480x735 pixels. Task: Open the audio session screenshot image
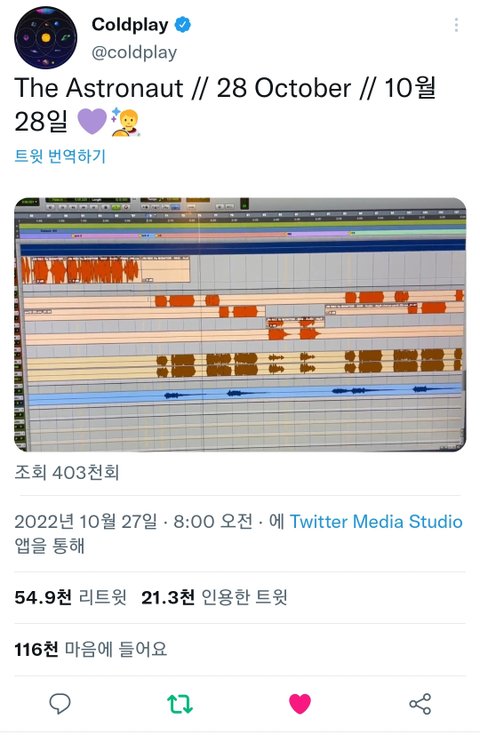[240, 324]
